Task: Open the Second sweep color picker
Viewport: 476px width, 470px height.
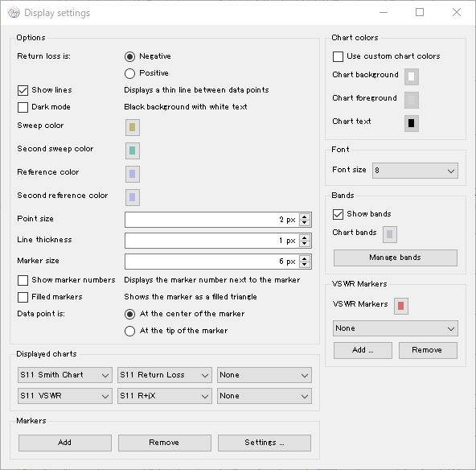Action: click(133, 150)
